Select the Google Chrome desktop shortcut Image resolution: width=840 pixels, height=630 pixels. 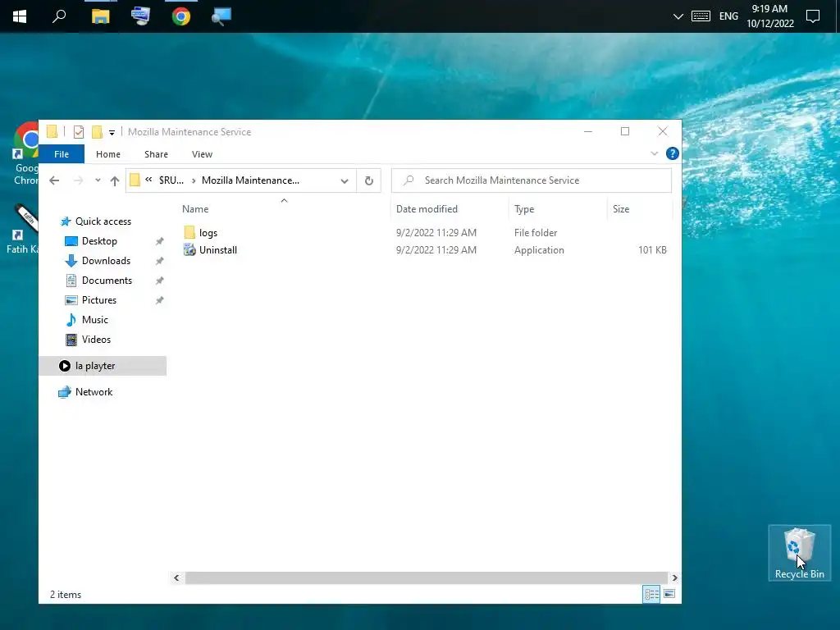[25, 154]
